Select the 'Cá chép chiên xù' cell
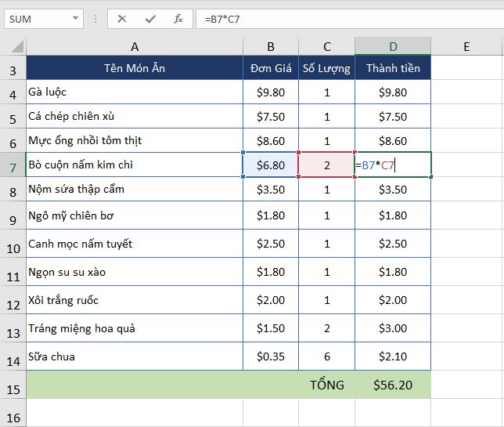 (x=135, y=116)
